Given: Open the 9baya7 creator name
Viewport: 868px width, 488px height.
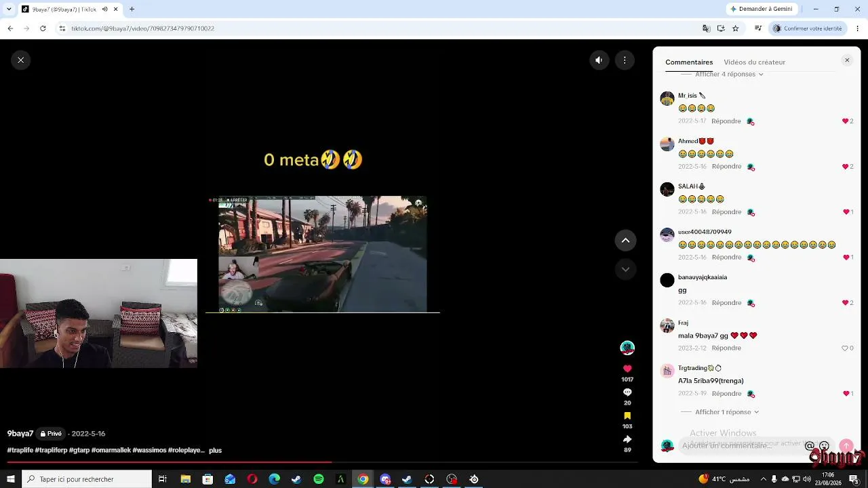Looking at the screenshot, I should point(20,434).
